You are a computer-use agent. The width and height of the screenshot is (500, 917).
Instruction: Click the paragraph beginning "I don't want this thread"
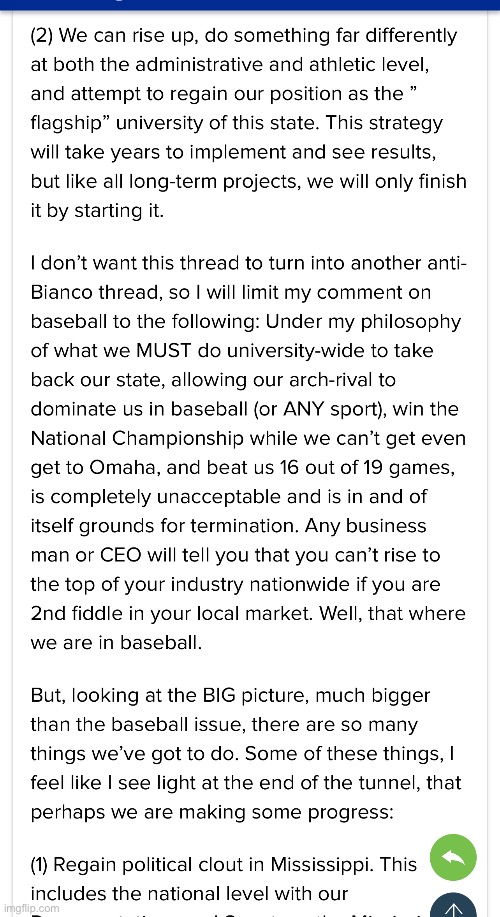click(249, 453)
